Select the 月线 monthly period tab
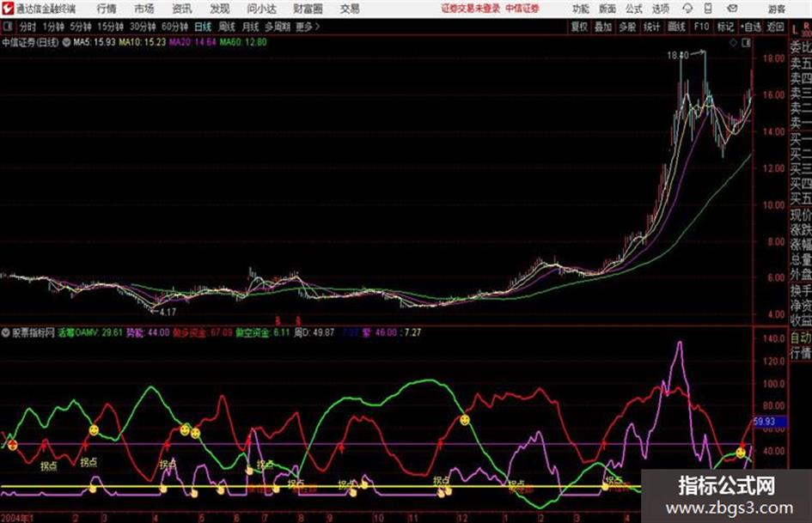 (x=251, y=27)
